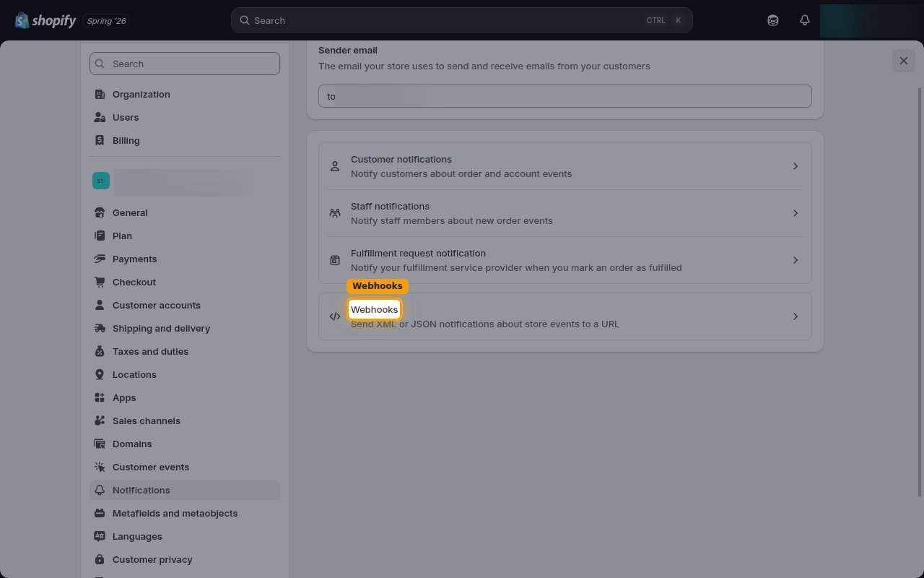Click the Customer notifications person icon
Screen dimensions: 924x578
coord(335,166)
